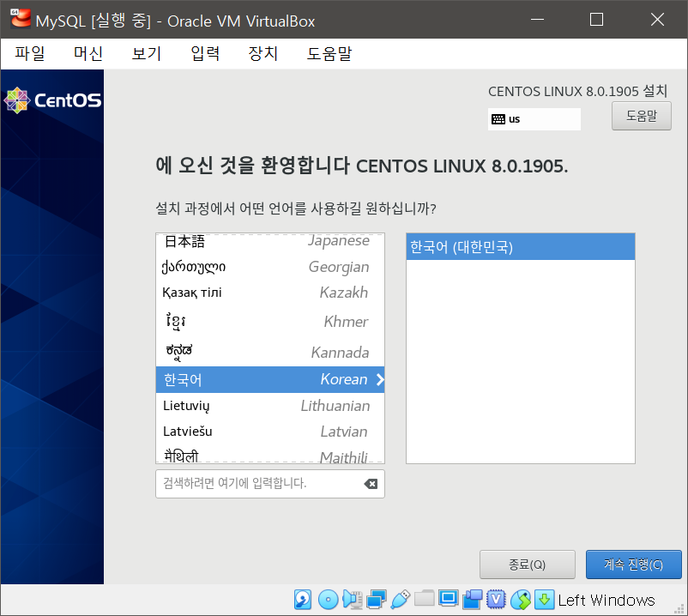Select Latvian in the language list
Image resolution: width=688 pixels, height=616 pixels.
[x=270, y=432]
